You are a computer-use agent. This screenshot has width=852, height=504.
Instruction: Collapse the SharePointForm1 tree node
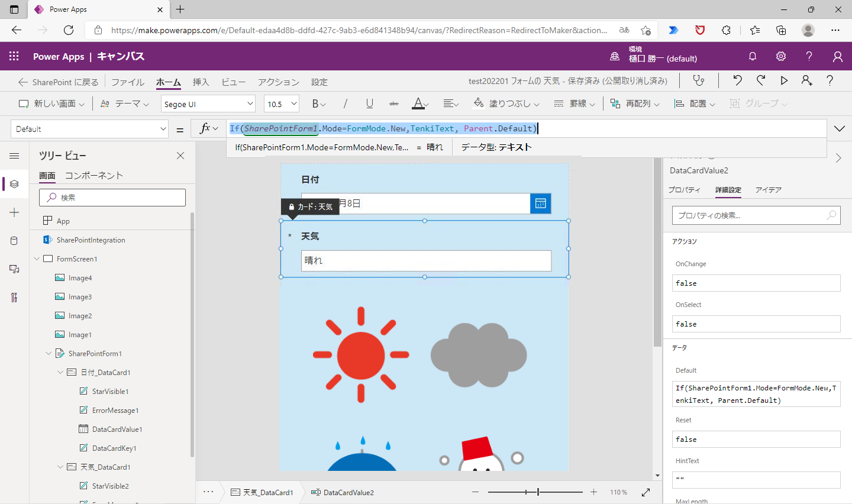point(49,353)
